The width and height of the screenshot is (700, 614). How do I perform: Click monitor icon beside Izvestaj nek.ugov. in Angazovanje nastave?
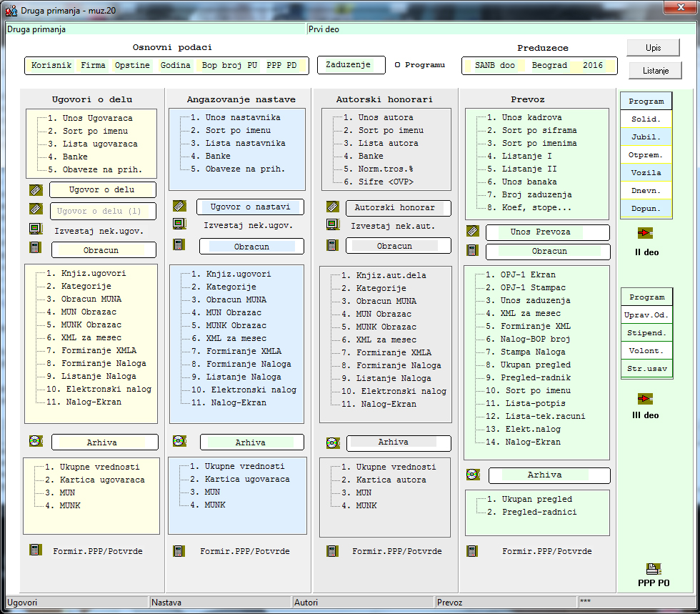[x=179, y=224]
